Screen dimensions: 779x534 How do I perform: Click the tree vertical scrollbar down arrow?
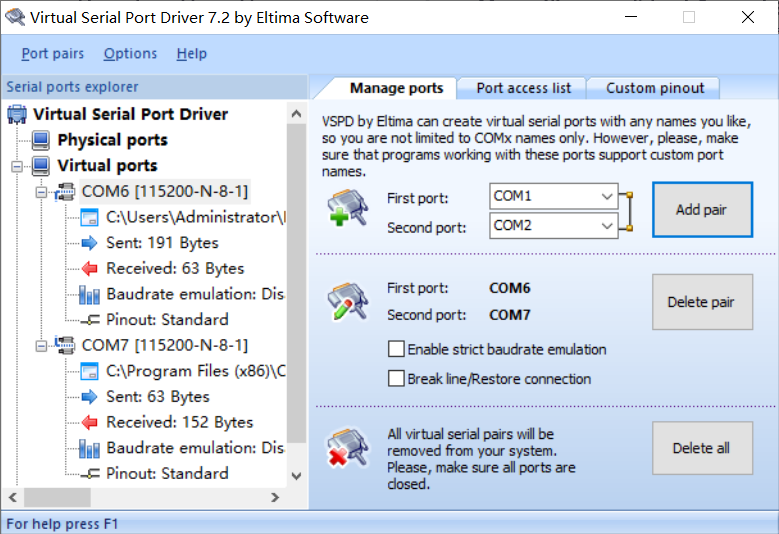point(297,476)
